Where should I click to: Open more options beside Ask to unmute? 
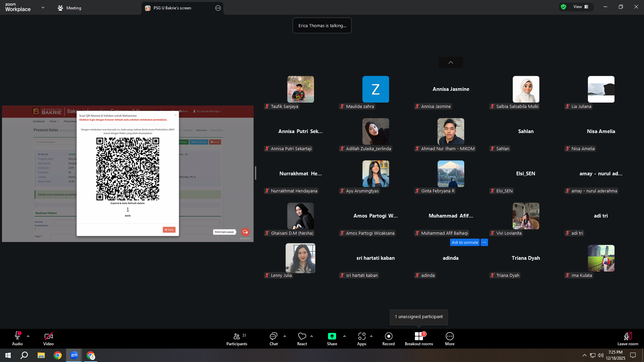(x=484, y=242)
